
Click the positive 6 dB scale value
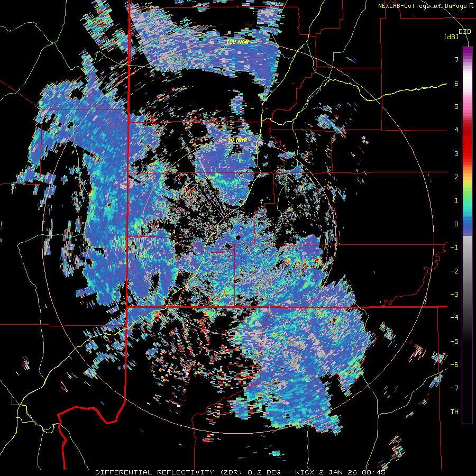tap(456, 83)
